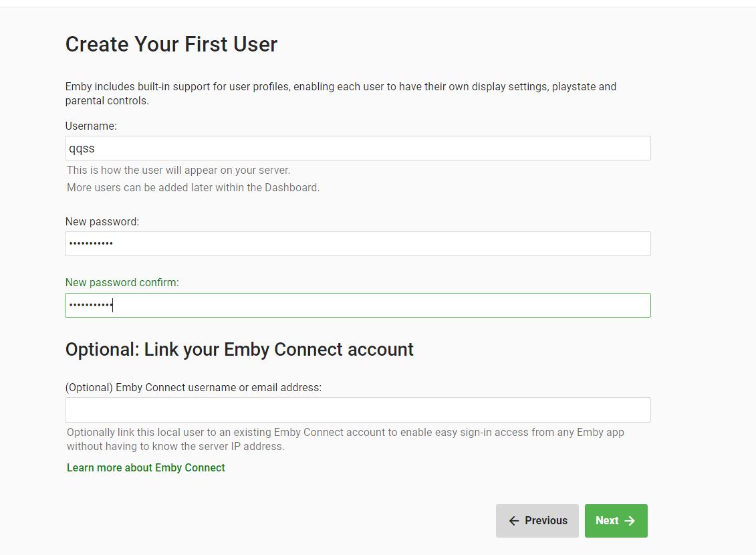Image resolution: width=756 pixels, height=555 pixels.
Task: Focus the Username field containing qqss
Action: [358, 148]
